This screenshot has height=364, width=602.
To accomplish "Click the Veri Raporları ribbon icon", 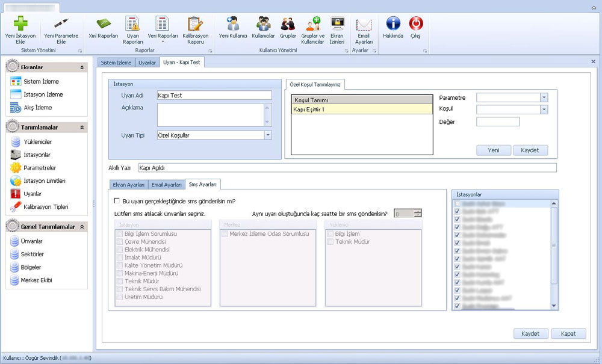I will point(163,23).
